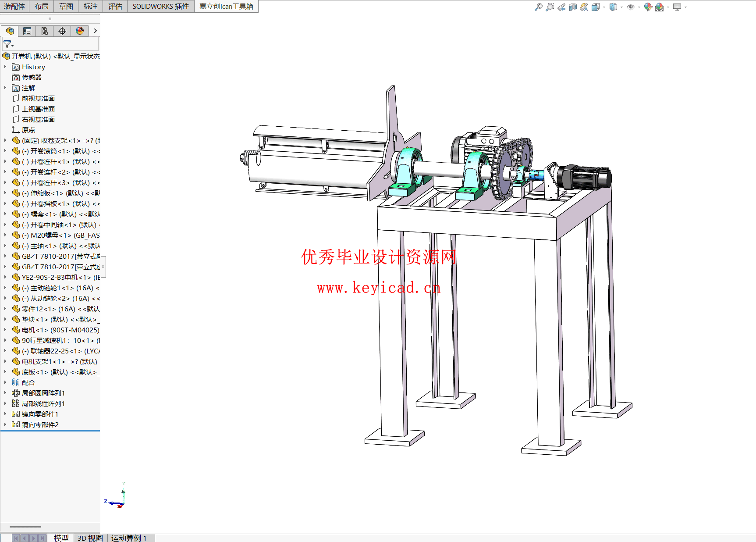The image size is (756, 542).
Task: Select the 联轴器22-25<1> component
Action: click(56, 351)
